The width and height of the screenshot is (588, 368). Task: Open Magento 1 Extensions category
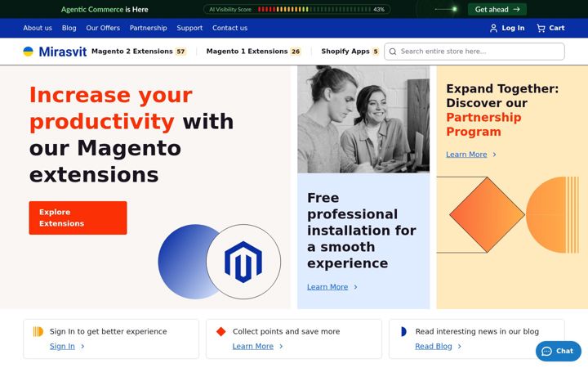coord(253,52)
